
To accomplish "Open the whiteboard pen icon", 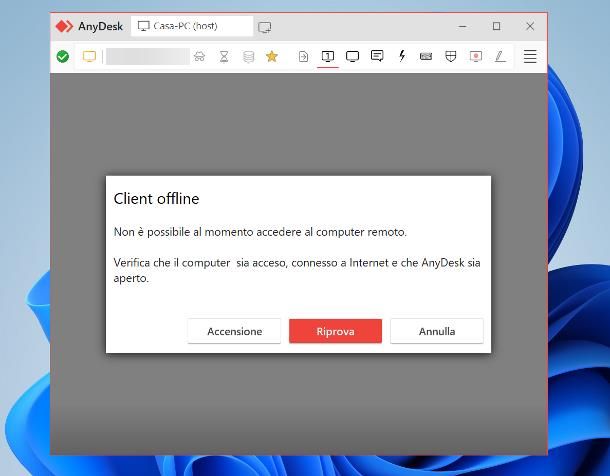I will [500, 56].
